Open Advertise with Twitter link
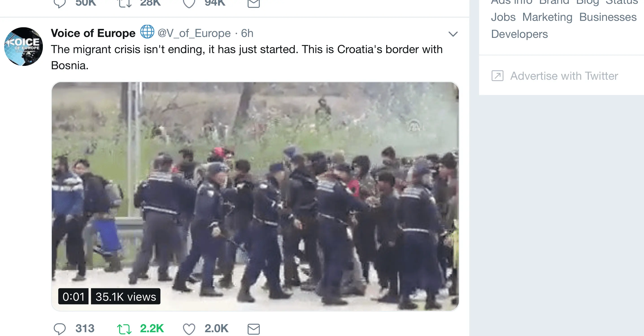Image resolution: width=644 pixels, height=336 pixels. point(564,76)
